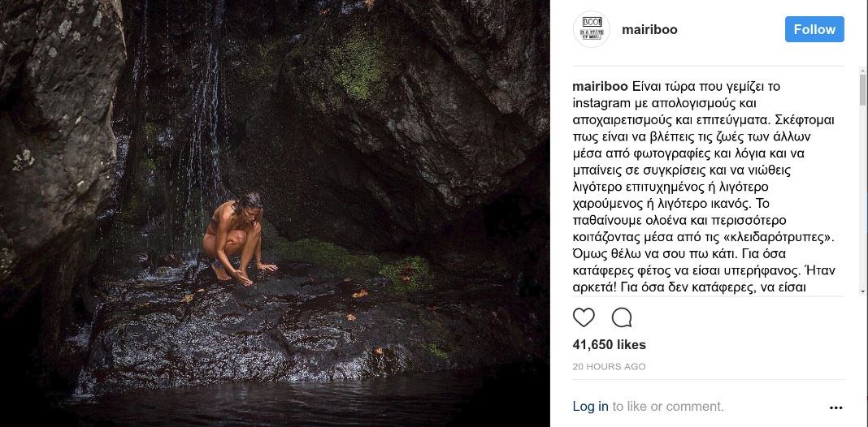This screenshot has height=427, width=868.
Task: Open mairiboo username in post header
Action: 649,29
